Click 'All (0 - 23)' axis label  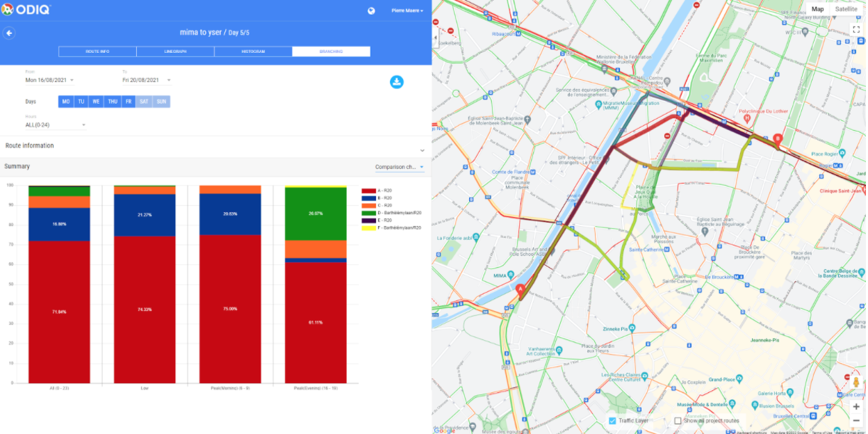(59, 388)
